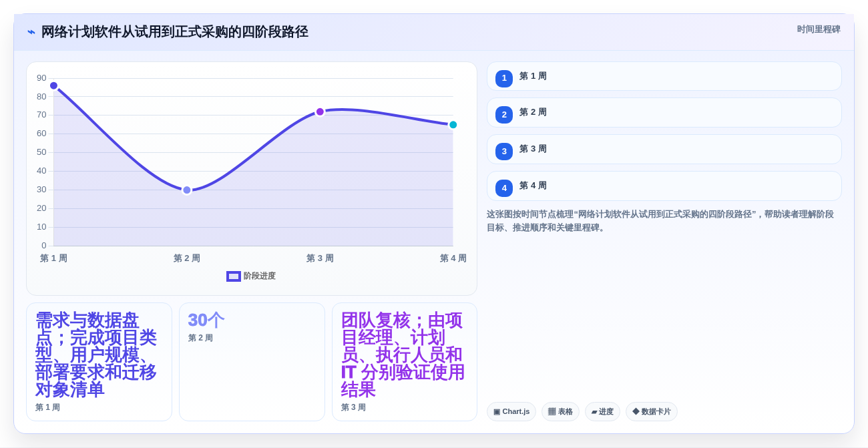Click the 第 2 周 x-axis label
Screen dimensions: 868x448
(187, 258)
